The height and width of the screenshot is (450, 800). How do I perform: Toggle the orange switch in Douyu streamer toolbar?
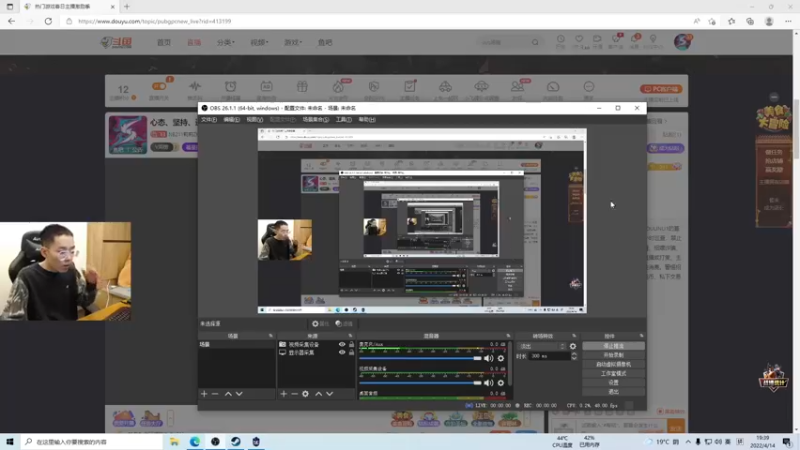159,86
